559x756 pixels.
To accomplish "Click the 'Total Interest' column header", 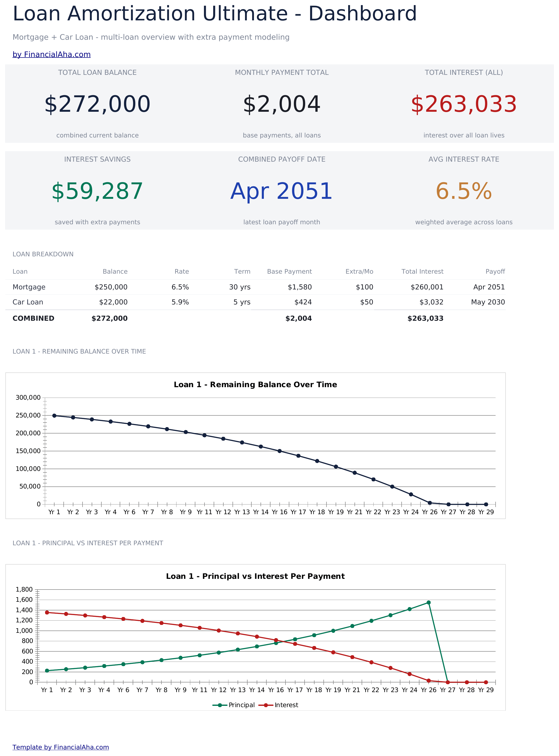I will click(422, 272).
